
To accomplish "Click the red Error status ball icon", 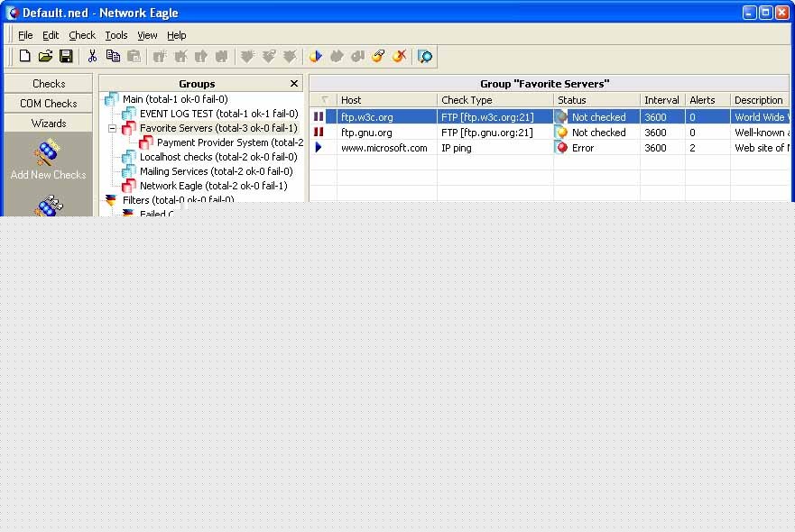I will click(x=562, y=148).
